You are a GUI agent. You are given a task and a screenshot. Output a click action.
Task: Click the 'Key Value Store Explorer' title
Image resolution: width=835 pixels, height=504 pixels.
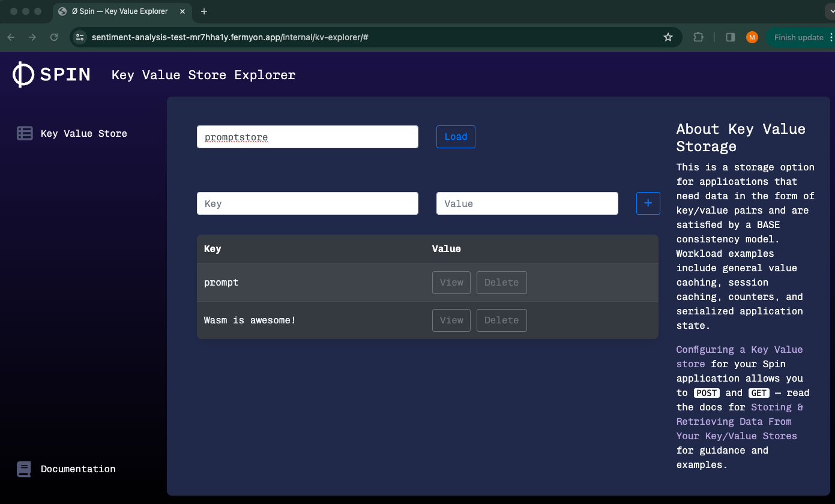[x=203, y=75]
